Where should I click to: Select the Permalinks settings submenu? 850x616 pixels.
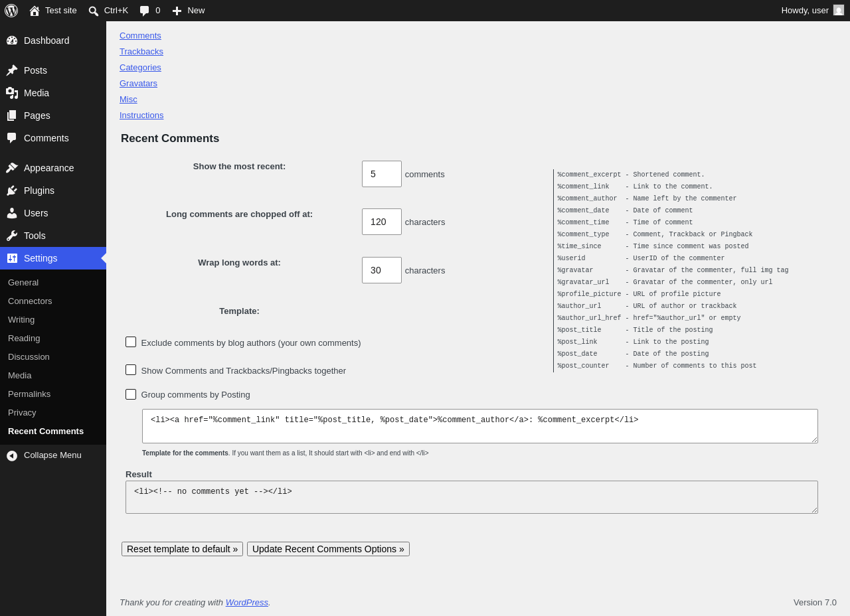click(29, 394)
